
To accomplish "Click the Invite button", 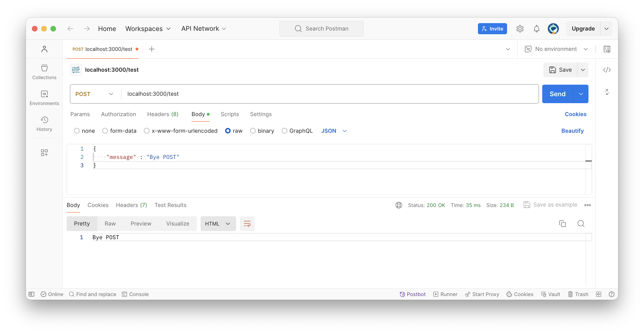I will [492, 29].
